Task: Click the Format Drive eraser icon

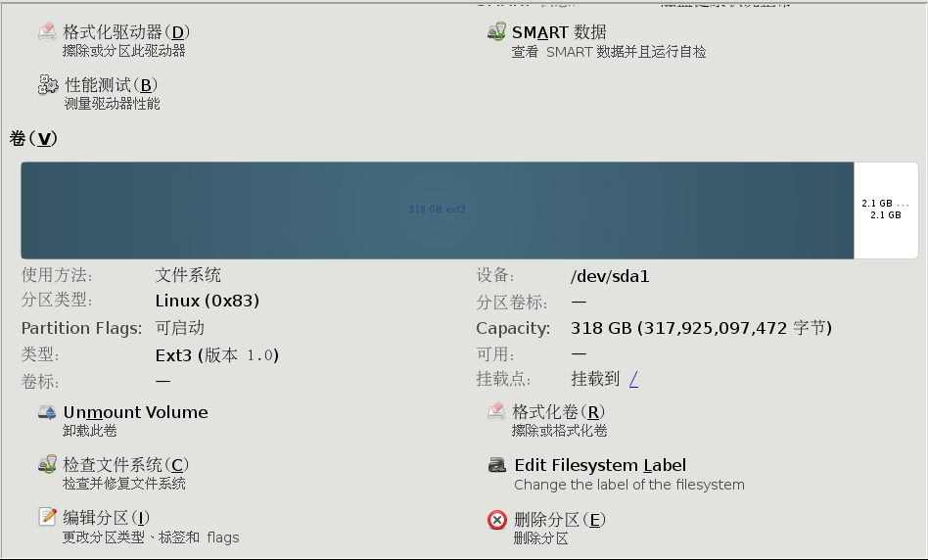Action: tap(47, 31)
